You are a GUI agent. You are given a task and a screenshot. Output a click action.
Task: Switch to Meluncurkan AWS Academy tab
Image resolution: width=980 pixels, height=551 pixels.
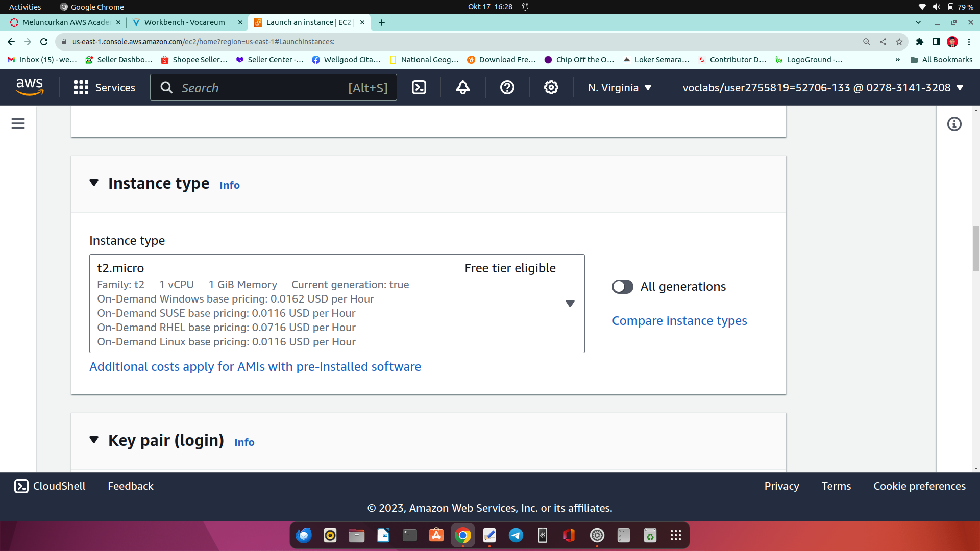66,22
